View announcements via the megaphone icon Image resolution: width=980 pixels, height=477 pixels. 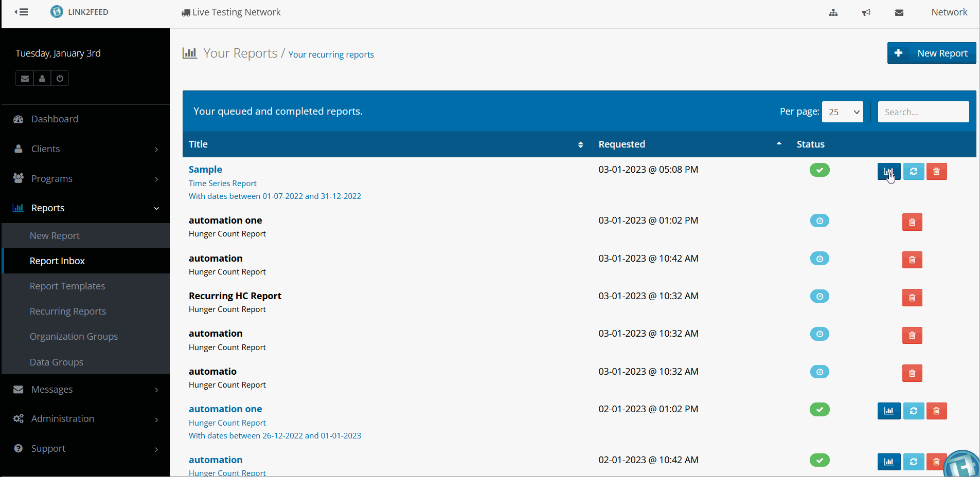pos(866,12)
